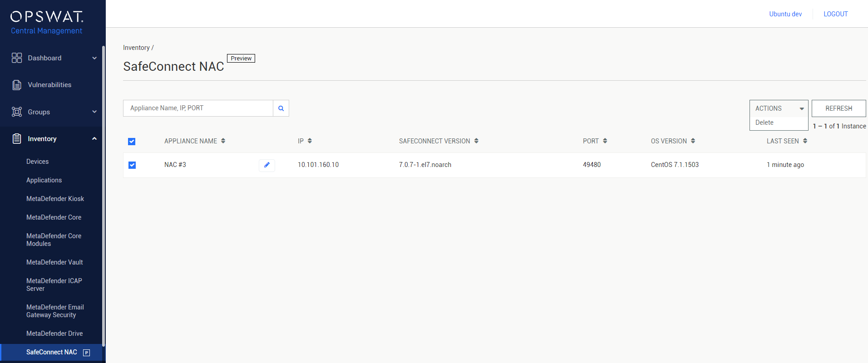Click the SAFECONNECT VERSION column header

point(434,141)
